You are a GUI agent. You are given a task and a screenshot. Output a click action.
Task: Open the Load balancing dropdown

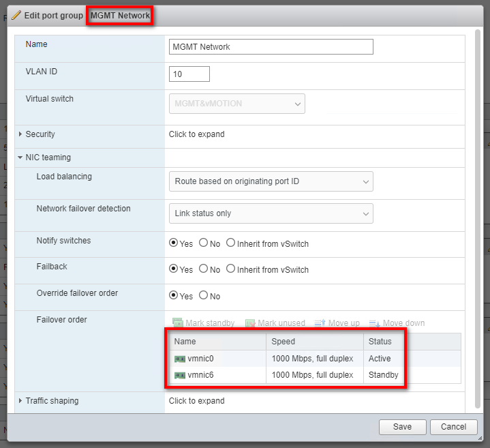[271, 181]
